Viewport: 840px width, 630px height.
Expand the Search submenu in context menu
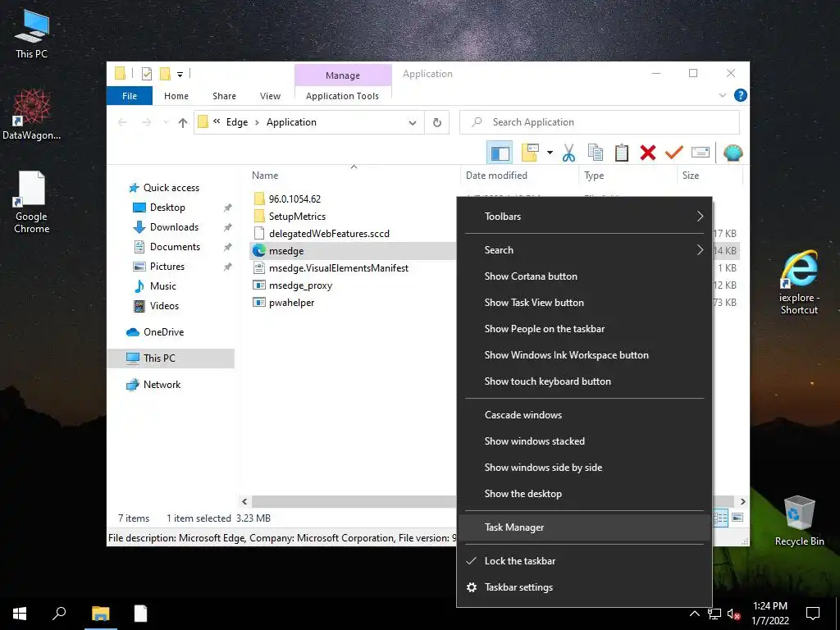click(584, 250)
